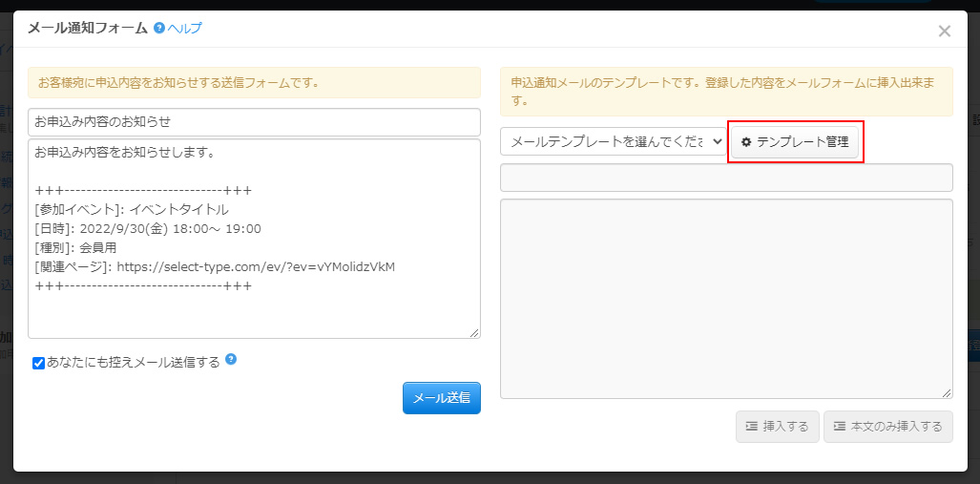Click the resize handle of the left message textarea
The image size is (980, 484).
coord(474,332)
